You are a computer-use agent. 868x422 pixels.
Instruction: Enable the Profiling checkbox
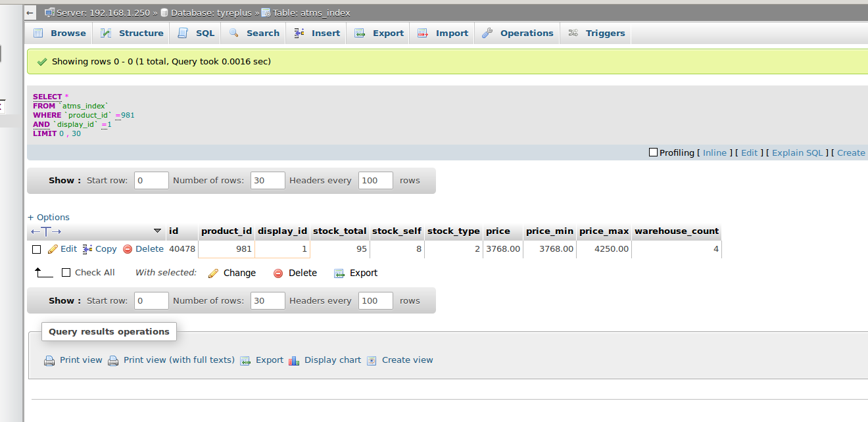click(653, 152)
